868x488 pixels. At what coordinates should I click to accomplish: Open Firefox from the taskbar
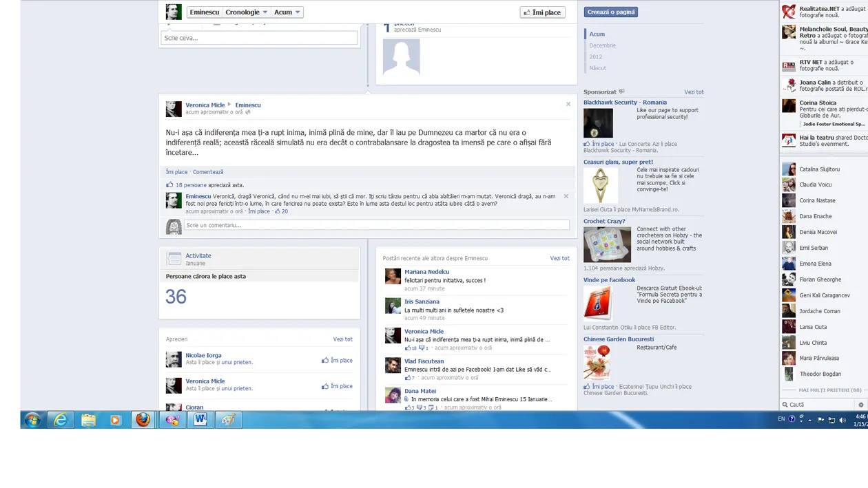[x=143, y=420]
